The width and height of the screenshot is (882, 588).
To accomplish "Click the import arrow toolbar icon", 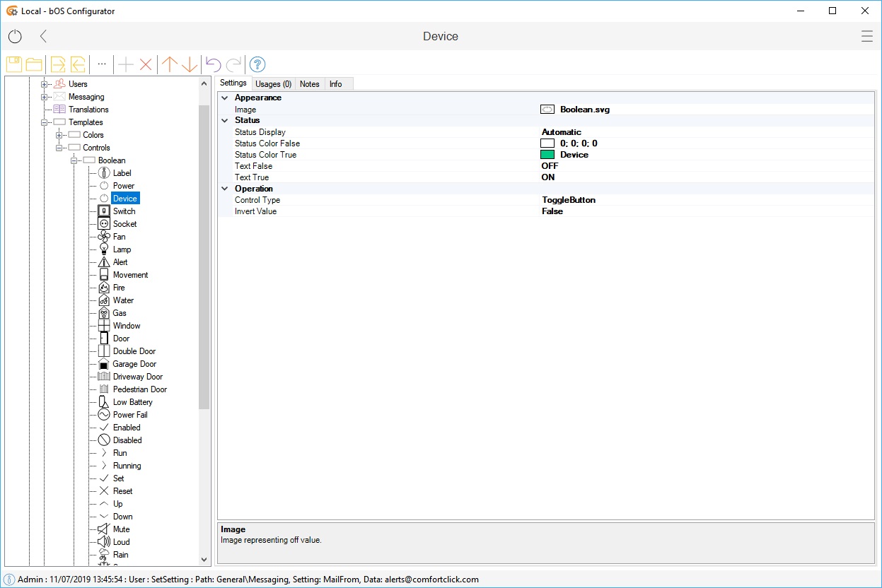I will (78, 64).
